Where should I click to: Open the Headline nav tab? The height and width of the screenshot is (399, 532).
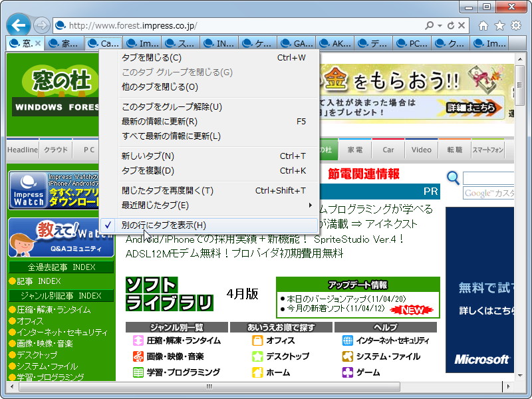pos(23,150)
